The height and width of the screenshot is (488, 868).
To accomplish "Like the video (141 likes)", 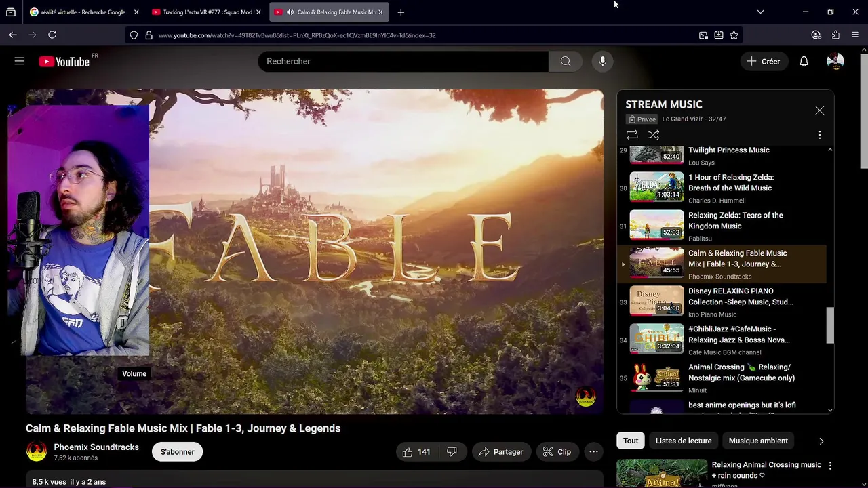I will point(417,452).
